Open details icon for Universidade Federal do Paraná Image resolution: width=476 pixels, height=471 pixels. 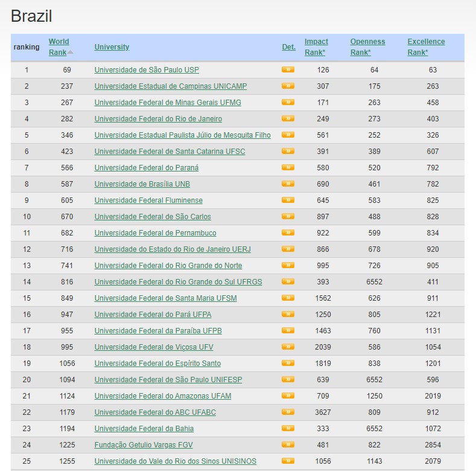point(288,168)
